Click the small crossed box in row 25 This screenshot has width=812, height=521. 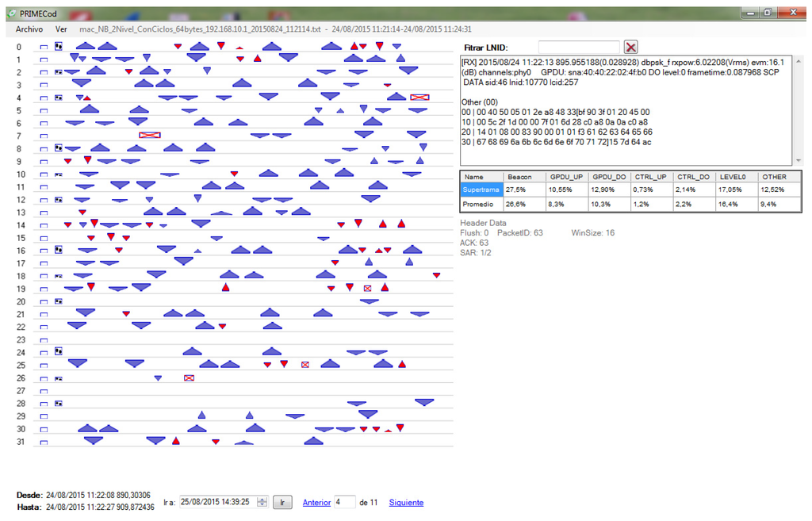tap(305, 365)
